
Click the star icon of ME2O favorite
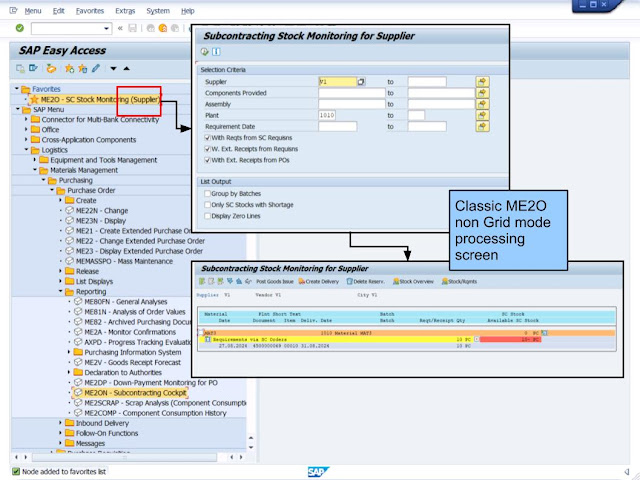point(35,99)
